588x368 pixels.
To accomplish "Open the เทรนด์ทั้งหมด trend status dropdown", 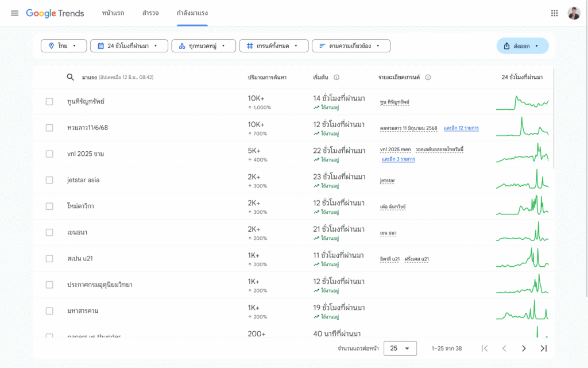I will 274,46.
